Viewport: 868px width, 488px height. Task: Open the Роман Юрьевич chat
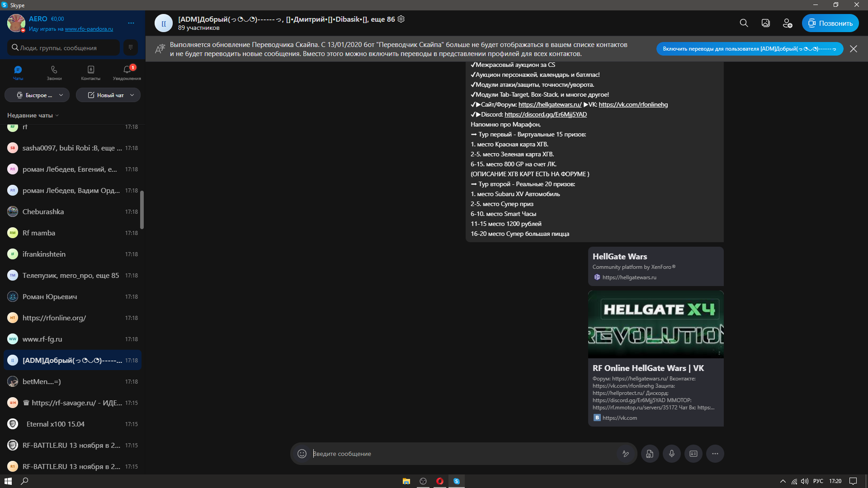[x=72, y=296]
